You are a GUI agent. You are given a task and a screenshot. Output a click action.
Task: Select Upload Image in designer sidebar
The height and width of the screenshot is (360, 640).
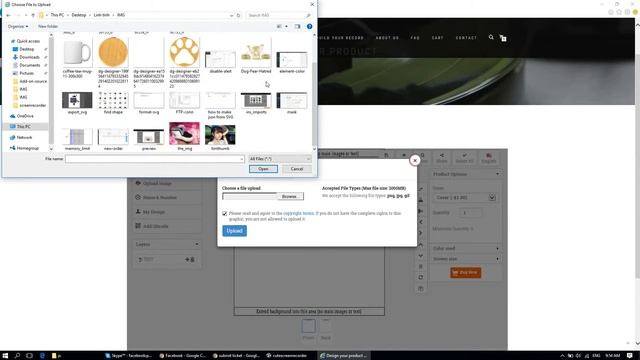click(167, 183)
